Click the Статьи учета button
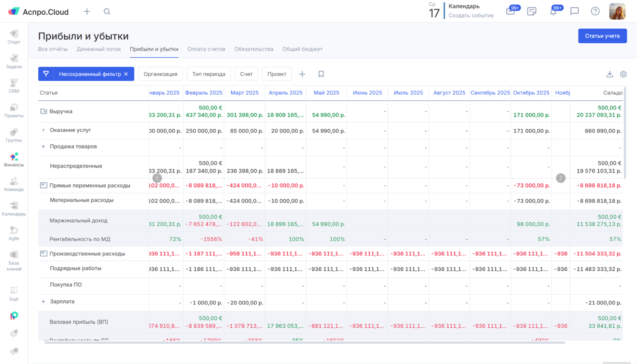Image resolution: width=637 pixels, height=364 pixels. (602, 36)
